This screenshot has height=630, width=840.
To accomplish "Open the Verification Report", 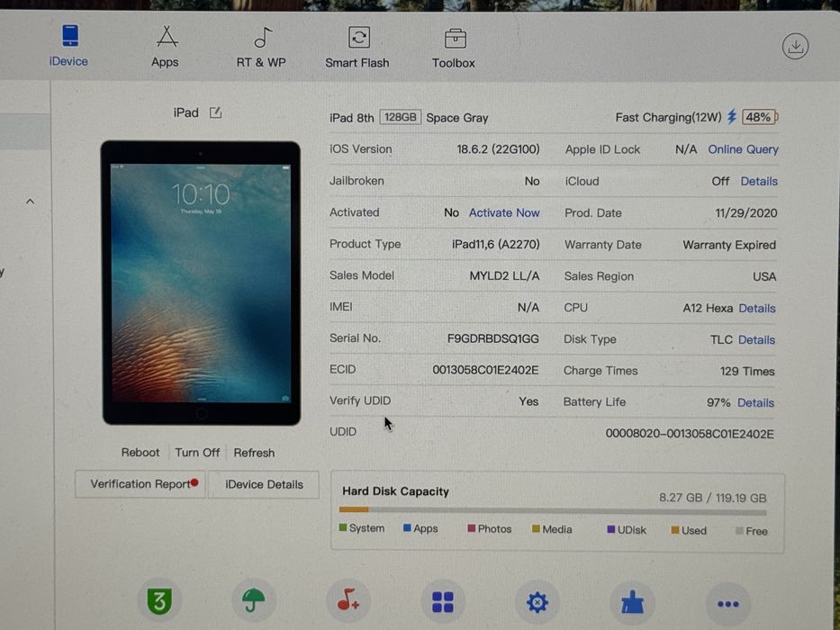I will (140, 484).
